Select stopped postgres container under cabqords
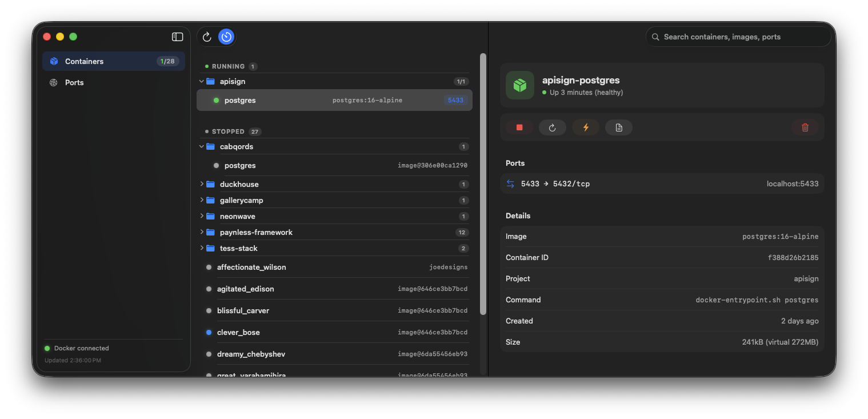Viewport: 868px width, 419px height. tap(334, 165)
